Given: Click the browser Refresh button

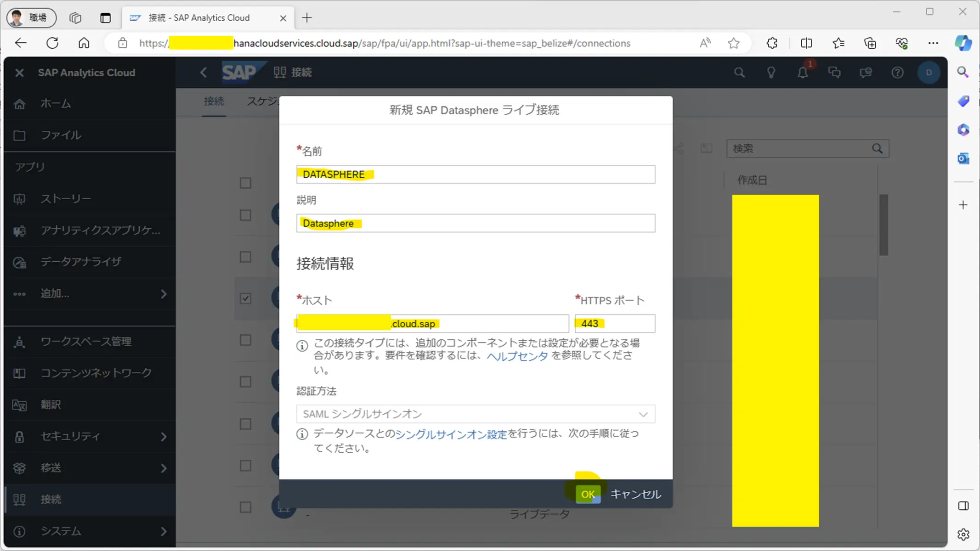Looking at the screenshot, I should pyautogui.click(x=52, y=43).
